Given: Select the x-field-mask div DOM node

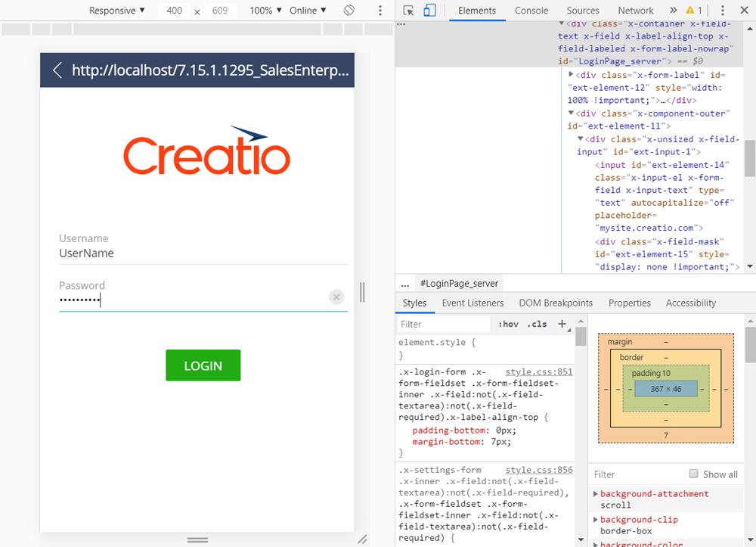Looking at the screenshot, I should (668, 254).
